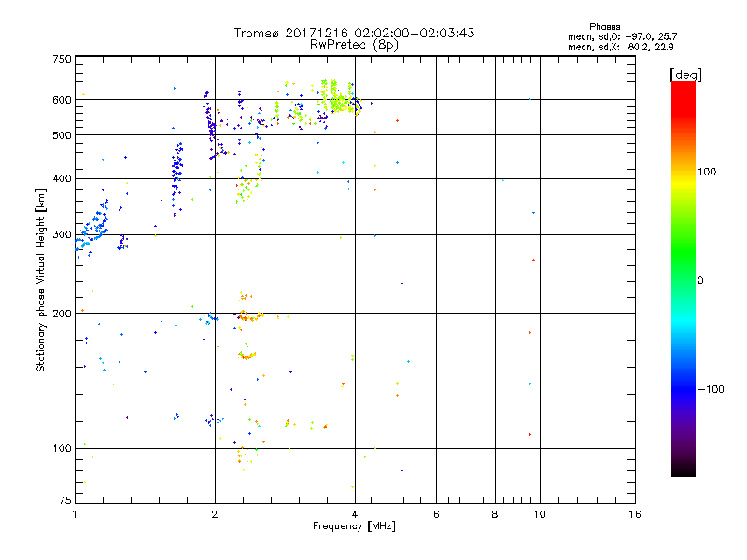Click the y-axis tick label '75'
The height and width of the screenshot is (560, 747).
click(x=65, y=500)
